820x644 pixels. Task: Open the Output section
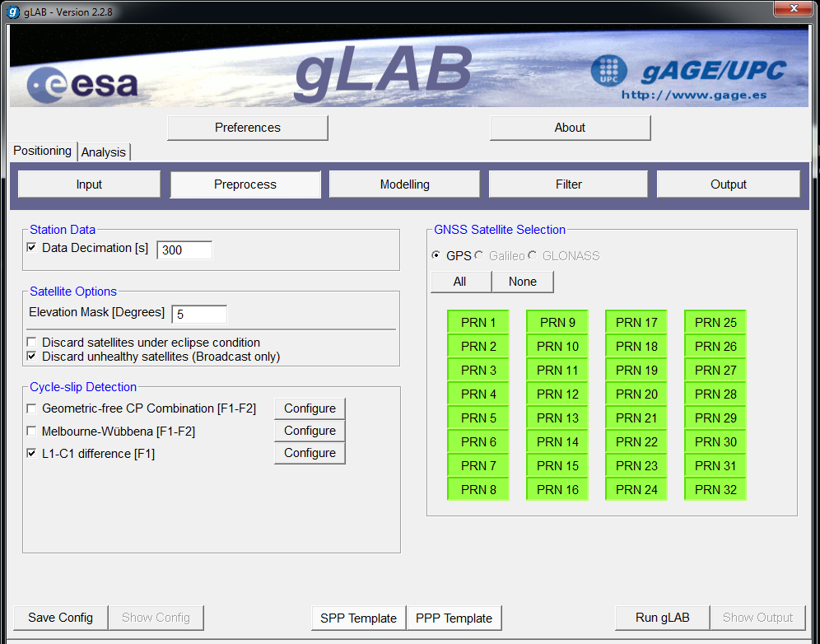pyautogui.click(x=729, y=184)
